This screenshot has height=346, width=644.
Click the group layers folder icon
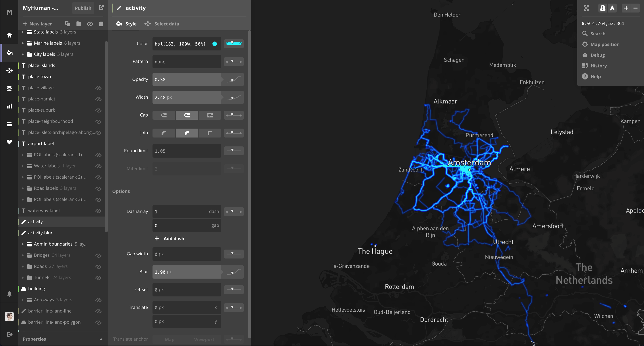pos(78,24)
